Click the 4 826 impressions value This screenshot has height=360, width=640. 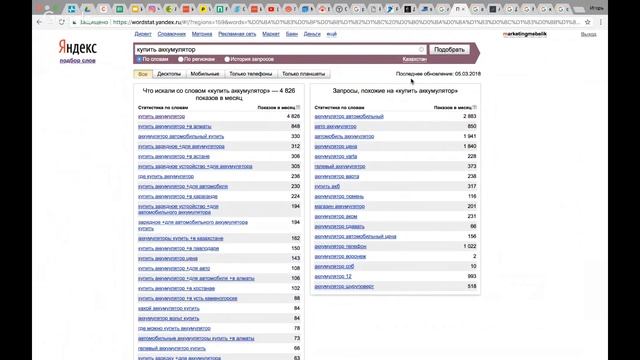point(293,116)
